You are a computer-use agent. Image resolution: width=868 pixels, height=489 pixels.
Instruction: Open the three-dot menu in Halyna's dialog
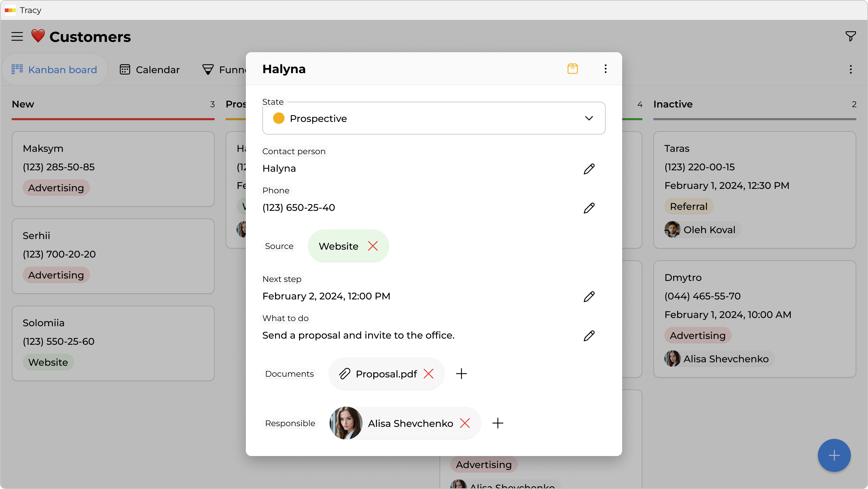tap(605, 69)
